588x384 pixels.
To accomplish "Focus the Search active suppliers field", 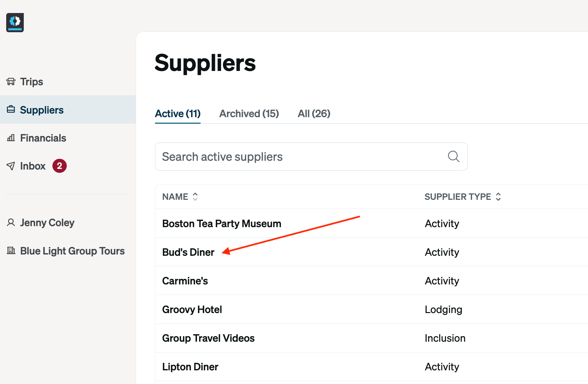I will tap(311, 157).
